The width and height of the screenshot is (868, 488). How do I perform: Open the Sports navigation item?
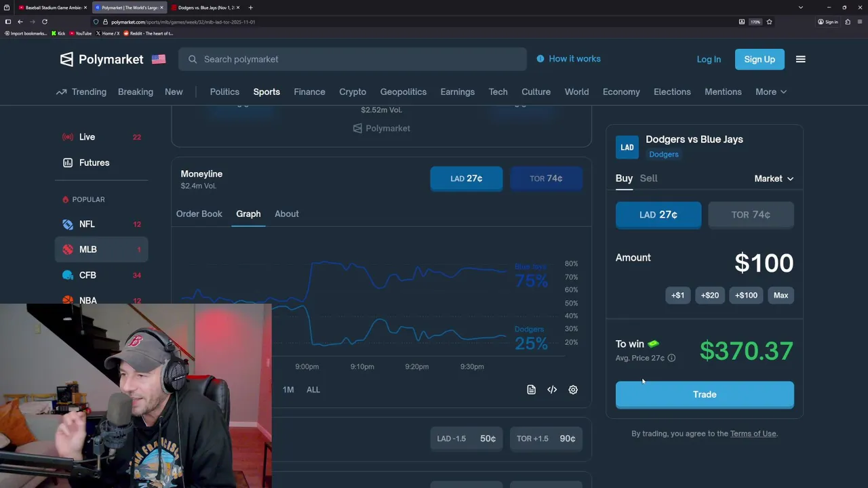click(x=267, y=91)
